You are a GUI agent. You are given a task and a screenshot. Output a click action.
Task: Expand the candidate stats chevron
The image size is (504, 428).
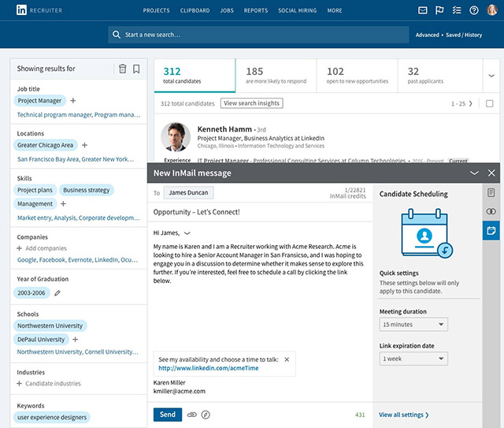click(491, 76)
